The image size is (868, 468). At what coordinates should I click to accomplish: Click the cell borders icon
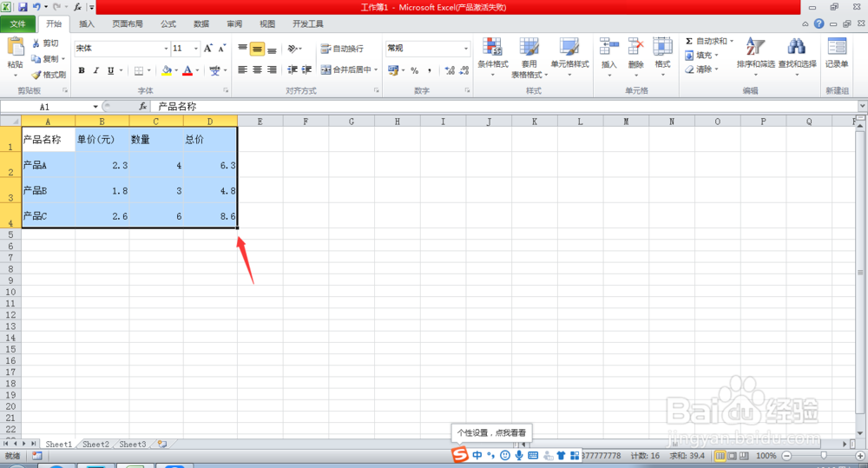pos(139,70)
